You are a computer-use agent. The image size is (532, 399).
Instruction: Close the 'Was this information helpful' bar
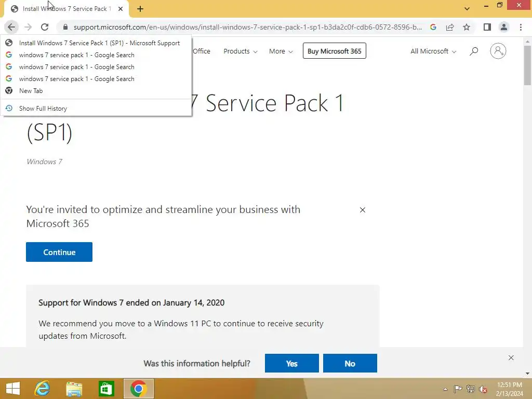[x=511, y=358]
